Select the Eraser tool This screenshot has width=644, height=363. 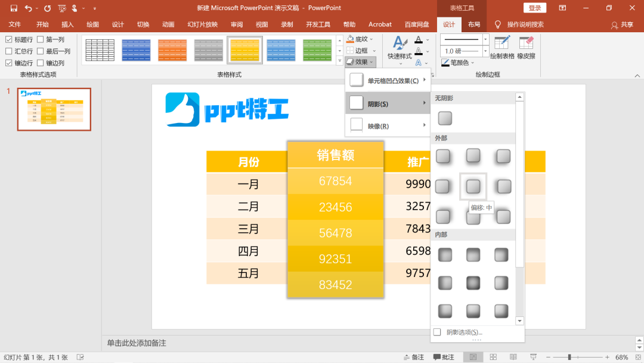click(526, 48)
